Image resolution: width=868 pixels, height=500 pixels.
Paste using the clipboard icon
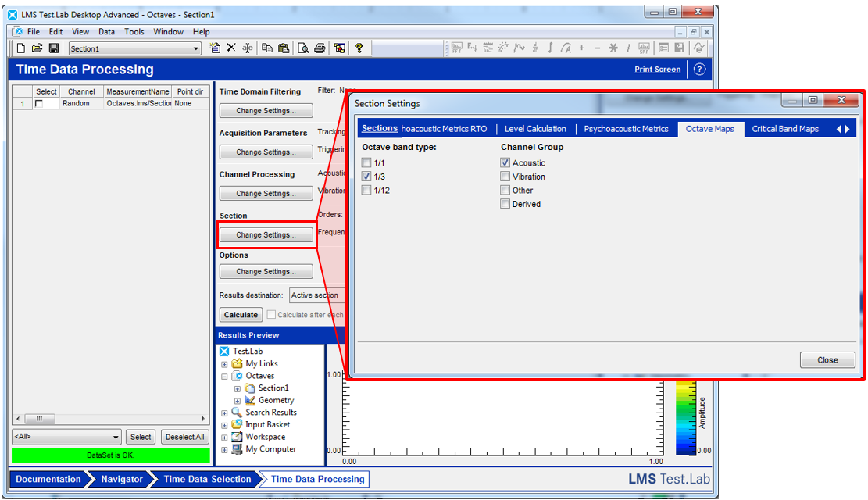click(x=284, y=48)
